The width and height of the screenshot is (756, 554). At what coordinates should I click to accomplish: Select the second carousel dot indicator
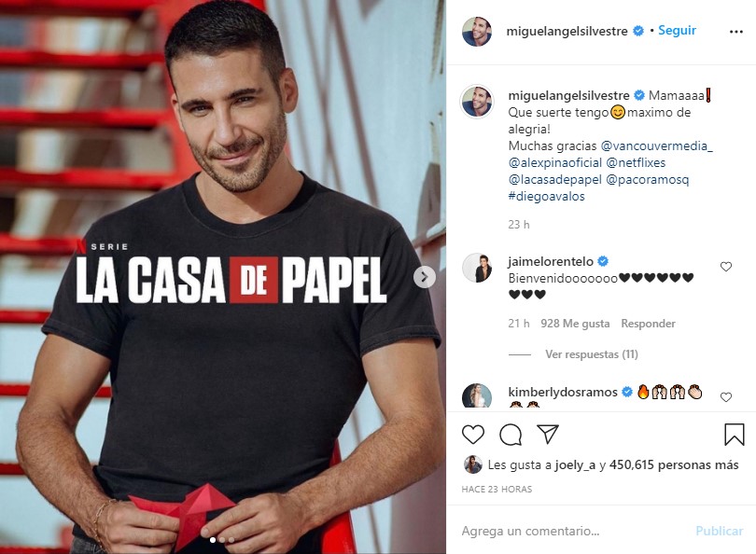[x=222, y=540]
